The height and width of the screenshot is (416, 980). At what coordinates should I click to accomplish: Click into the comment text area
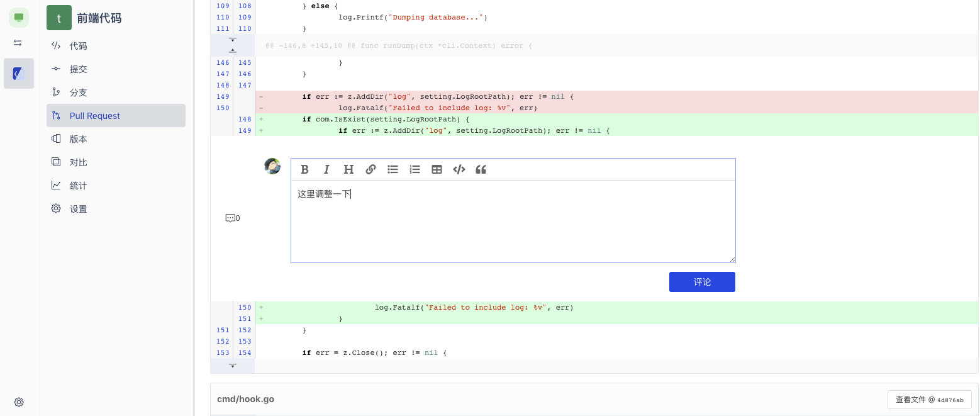513,227
